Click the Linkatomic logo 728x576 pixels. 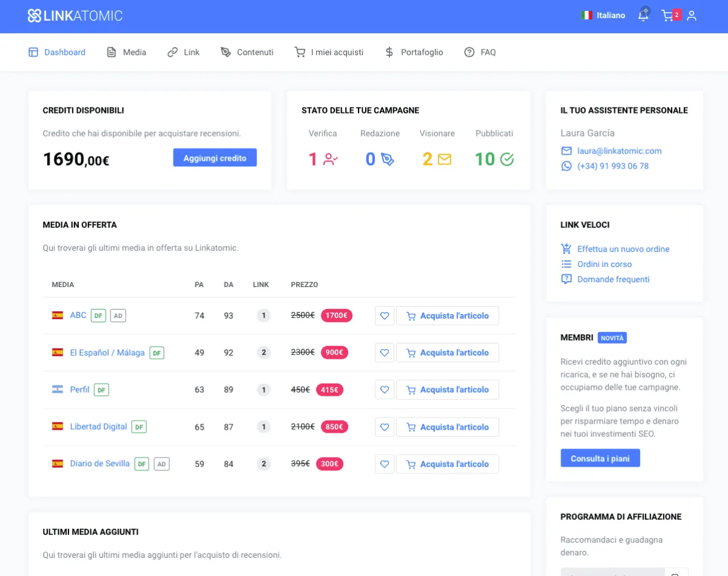[x=75, y=16]
